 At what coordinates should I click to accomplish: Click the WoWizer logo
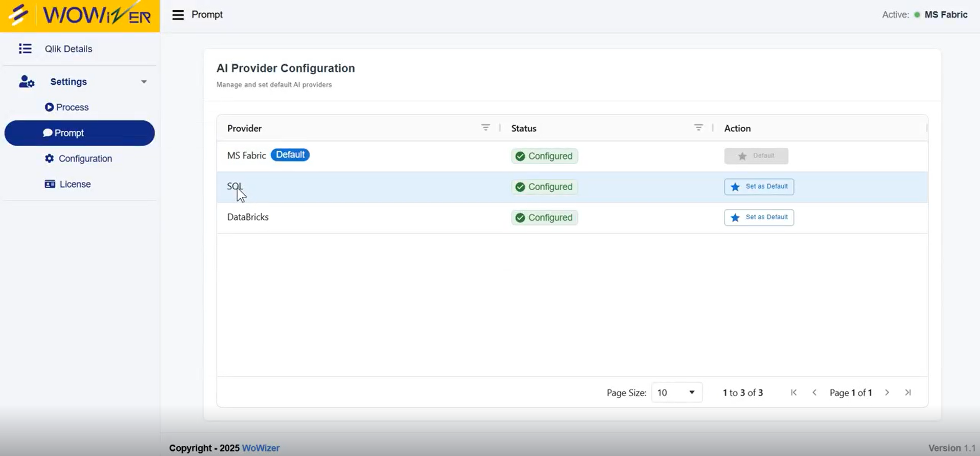point(80,15)
